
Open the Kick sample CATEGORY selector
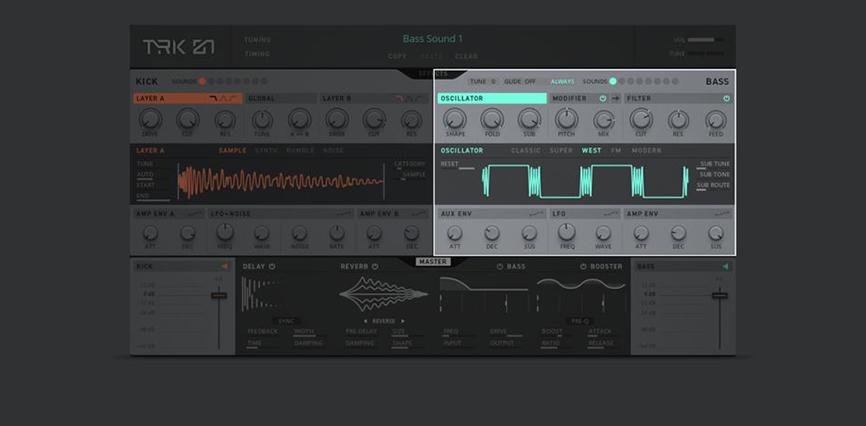[410, 164]
